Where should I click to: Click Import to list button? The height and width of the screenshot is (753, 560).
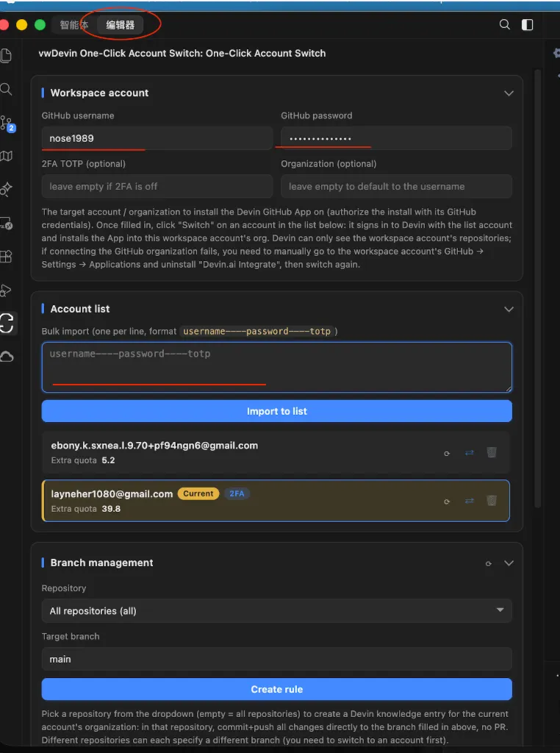pos(277,411)
